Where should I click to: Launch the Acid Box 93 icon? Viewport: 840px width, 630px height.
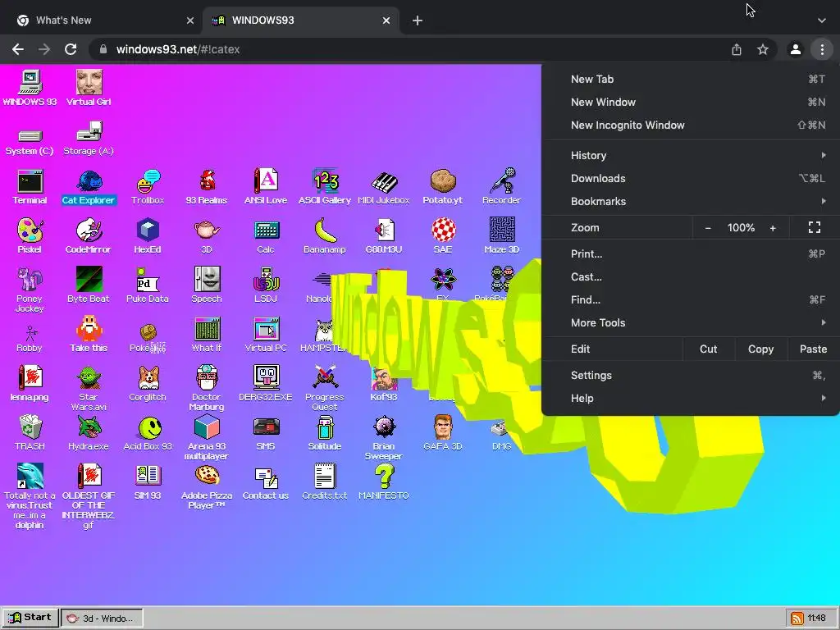(x=148, y=433)
